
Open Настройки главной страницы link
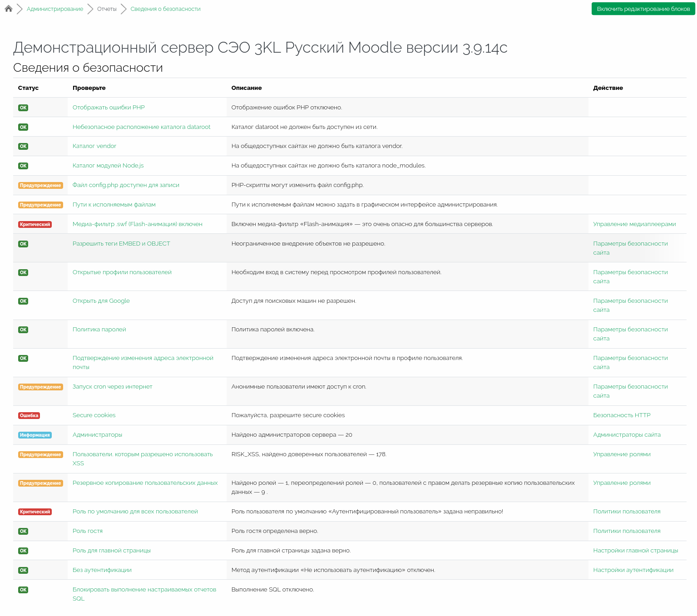click(x=635, y=551)
